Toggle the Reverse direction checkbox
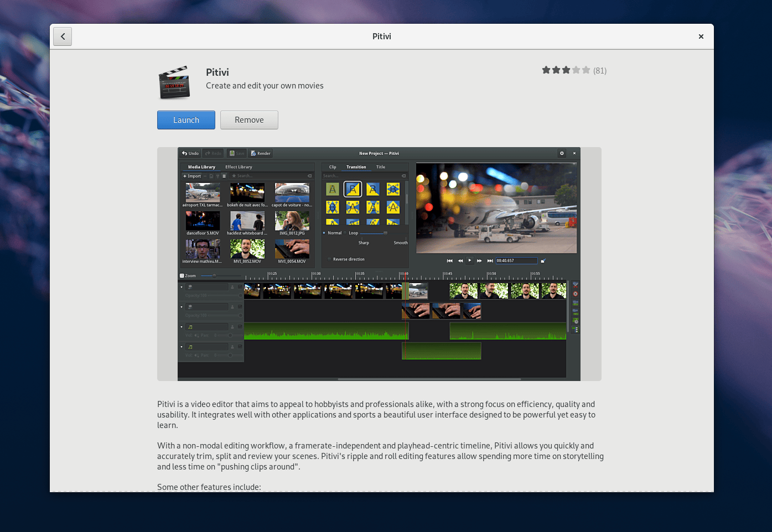The image size is (772, 532). (329, 259)
